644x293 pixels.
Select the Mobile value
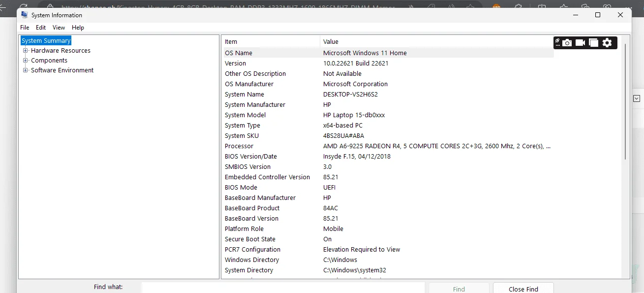333,228
